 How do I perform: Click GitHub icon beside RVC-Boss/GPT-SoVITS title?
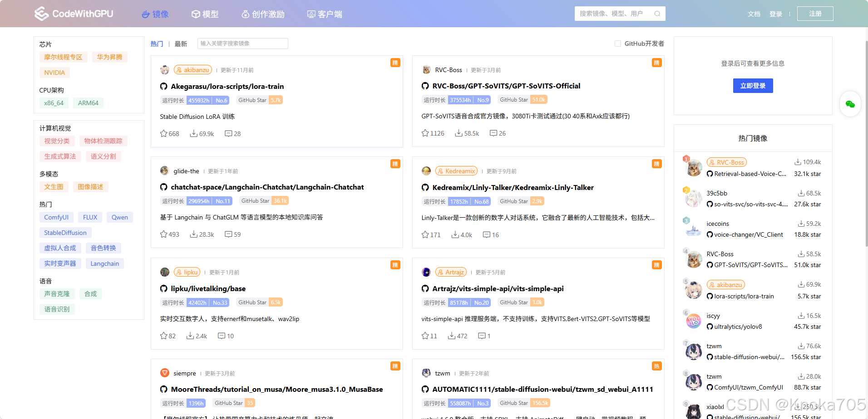tap(425, 86)
